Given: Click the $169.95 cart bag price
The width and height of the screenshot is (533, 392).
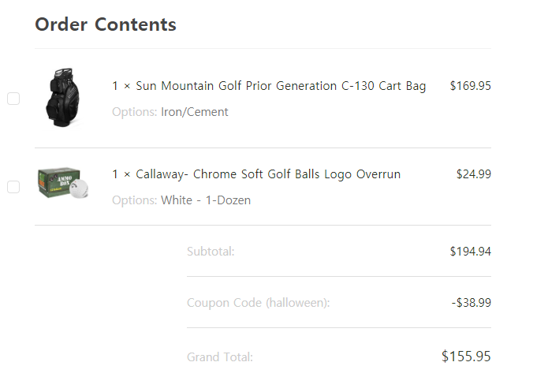Looking at the screenshot, I should click(470, 86).
